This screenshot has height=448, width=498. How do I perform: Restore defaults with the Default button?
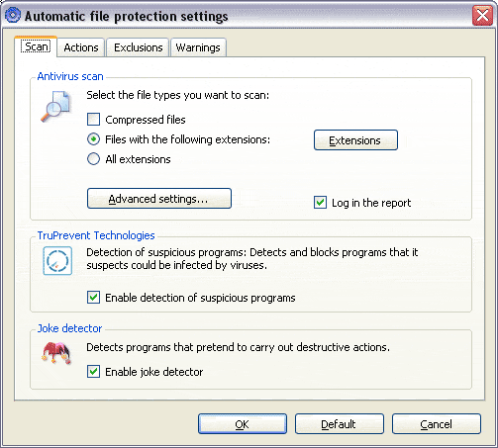[x=340, y=424]
